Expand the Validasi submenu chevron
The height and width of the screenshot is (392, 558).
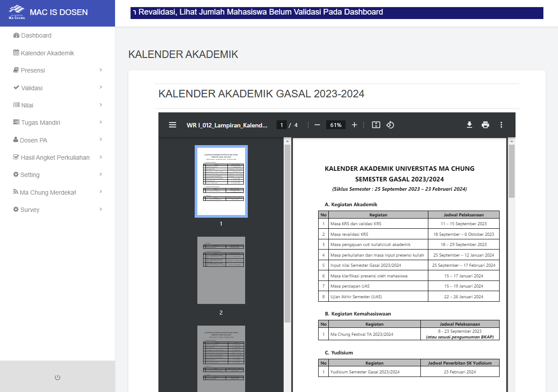click(101, 87)
